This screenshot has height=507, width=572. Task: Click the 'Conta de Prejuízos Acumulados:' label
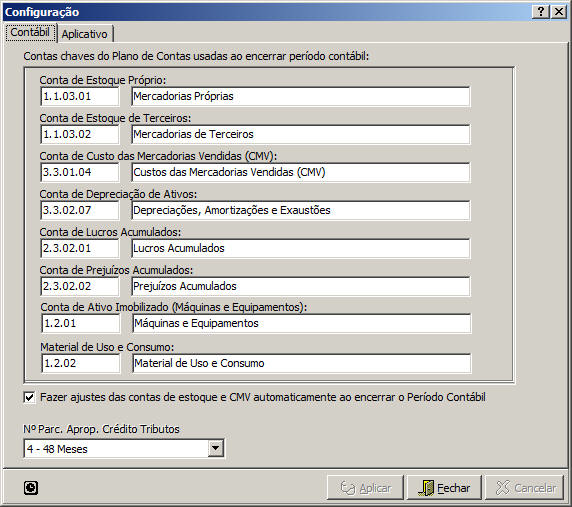coord(116,270)
